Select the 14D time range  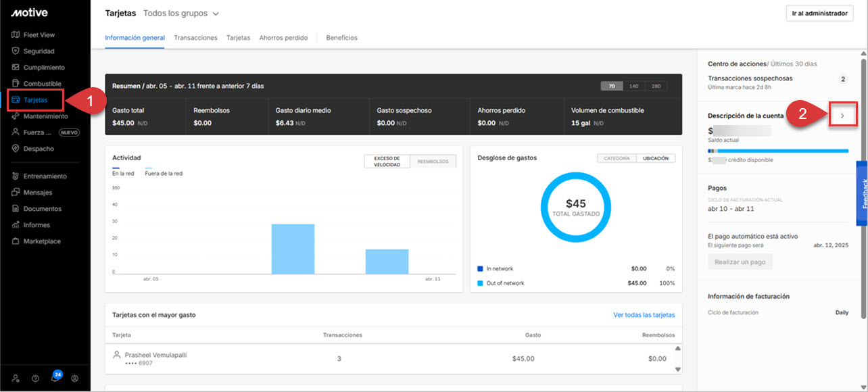634,85
